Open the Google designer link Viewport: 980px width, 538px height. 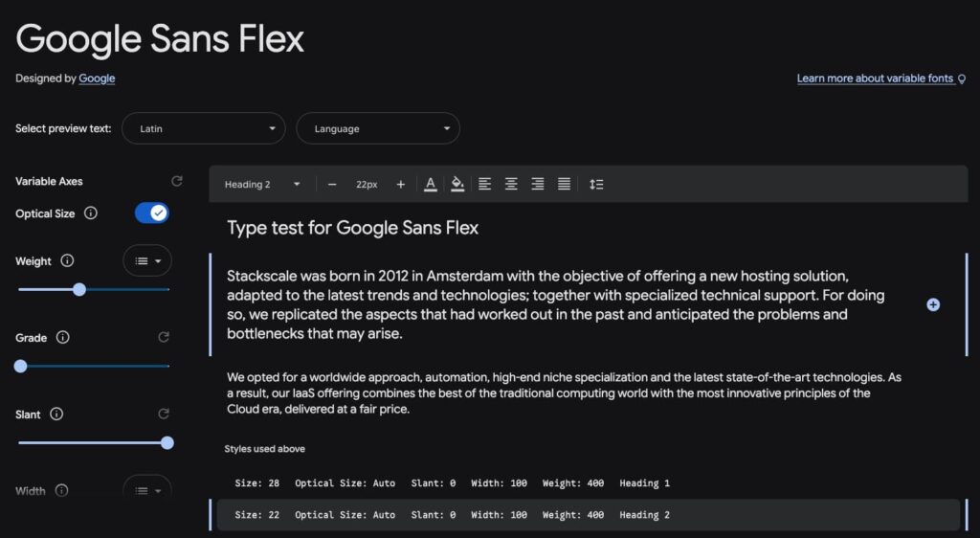pyautogui.click(x=97, y=78)
